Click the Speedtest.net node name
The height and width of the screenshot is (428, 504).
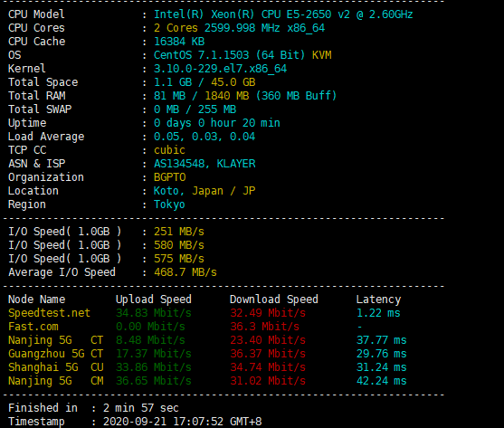click(x=49, y=313)
